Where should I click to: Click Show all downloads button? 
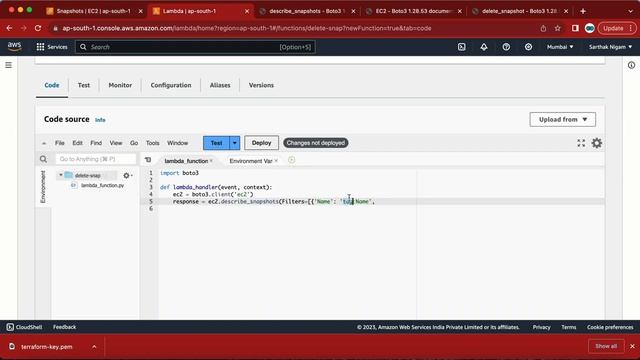(x=606, y=346)
